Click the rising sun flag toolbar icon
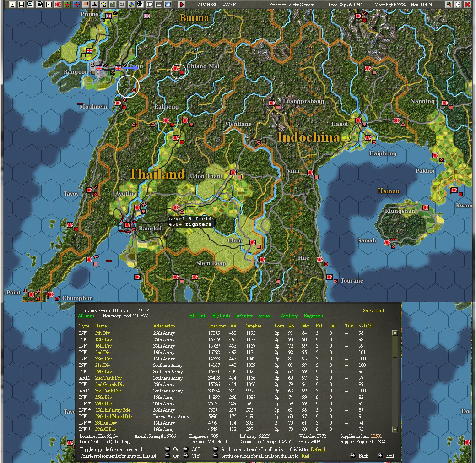Viewport: 476px width, 463px height. pos(58,5)
